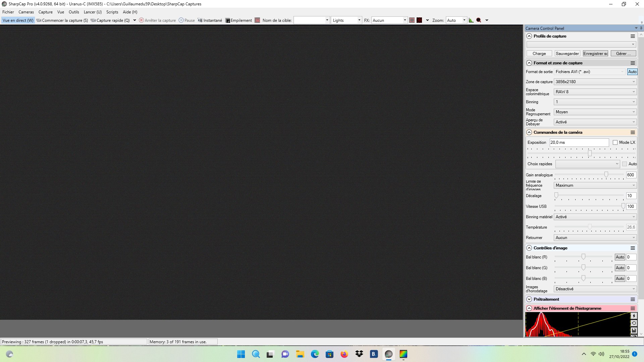
Task: Click the Instantané snapshot icon
Action: (200, 20)
